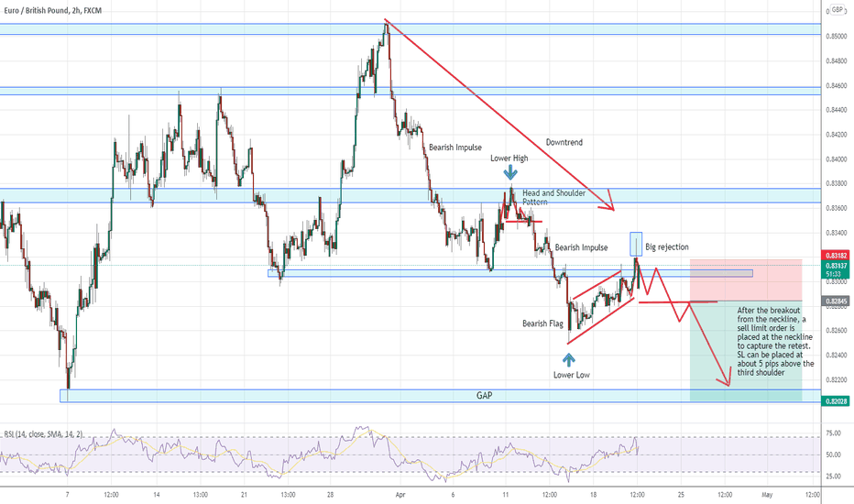The height and width of the screenshot is (504, 854).
Task: Select the Lower High text annotation
Action: (509, 158)
